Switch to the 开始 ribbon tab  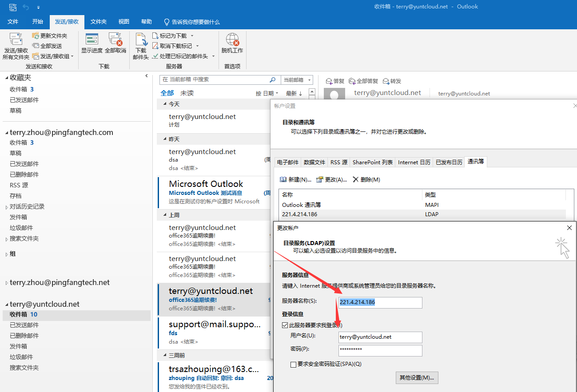(38, 22)
